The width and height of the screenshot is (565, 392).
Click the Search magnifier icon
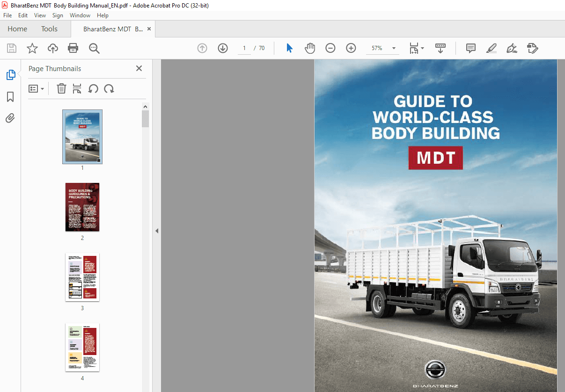click(x=94, y=48)
